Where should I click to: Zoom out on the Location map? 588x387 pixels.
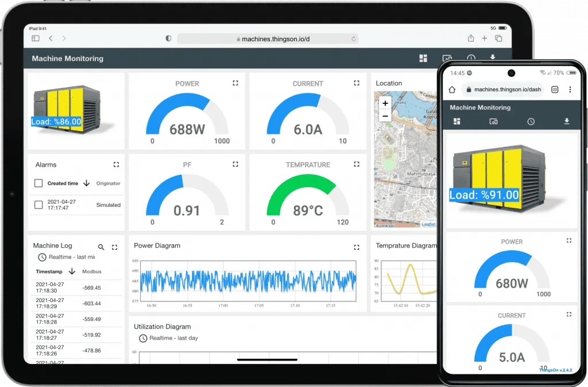[385, 116]
